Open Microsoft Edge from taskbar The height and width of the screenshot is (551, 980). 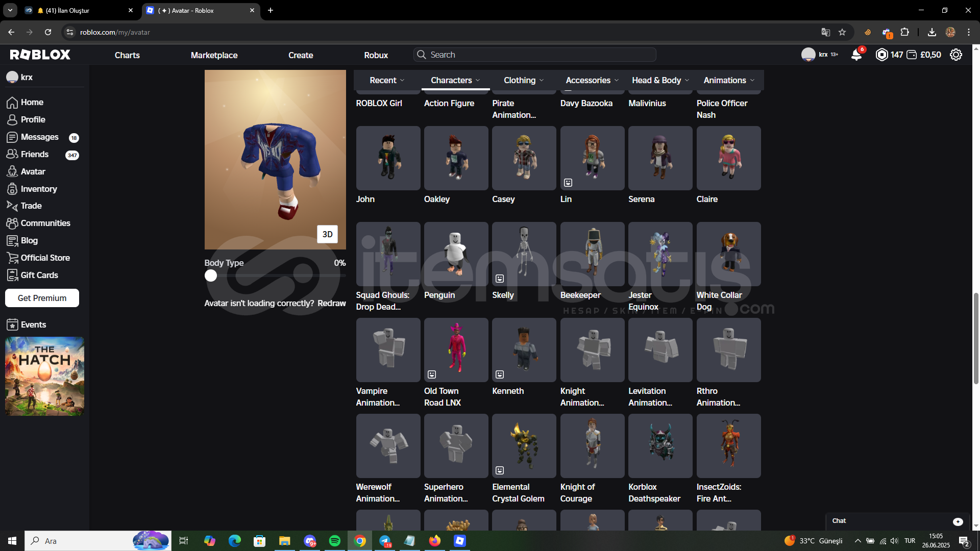click(x=234, y=541)
